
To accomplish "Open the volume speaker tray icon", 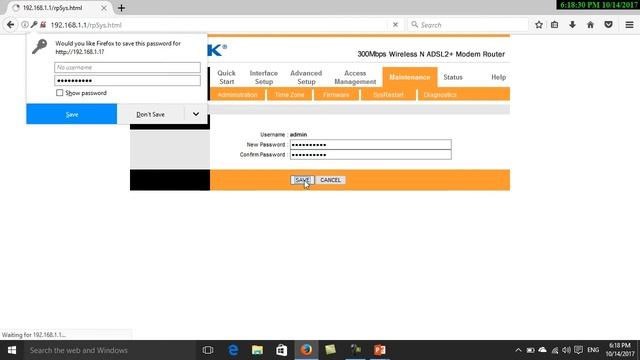I will click(x=566, y=350).
